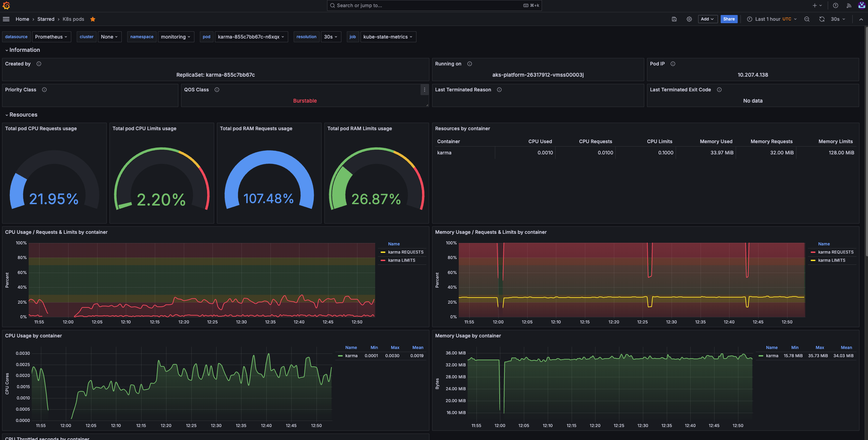Open the hamburger navigation menu
The image size is (868, 440).
[x=6, y=19]
